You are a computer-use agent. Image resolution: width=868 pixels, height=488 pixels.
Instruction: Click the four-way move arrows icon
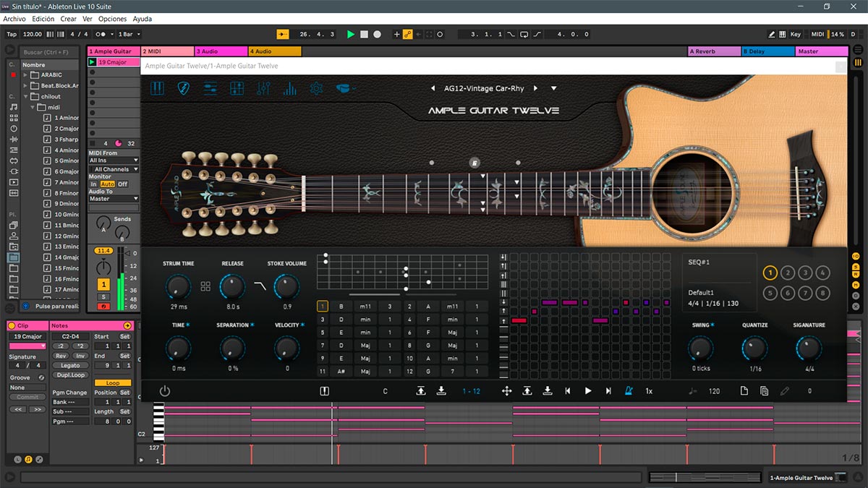pyautogui.click(x=507, y=391)
